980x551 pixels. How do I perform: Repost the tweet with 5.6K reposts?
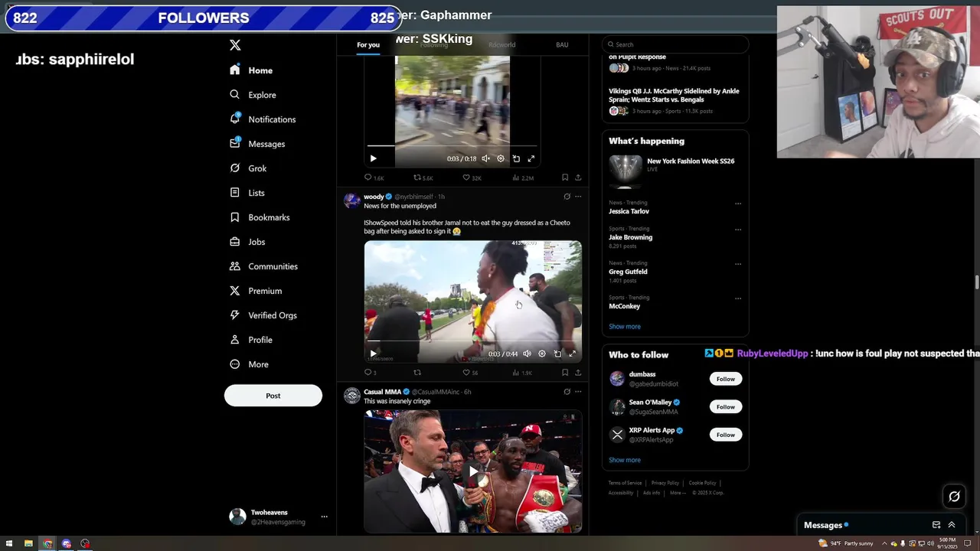[x=418, y=178]
